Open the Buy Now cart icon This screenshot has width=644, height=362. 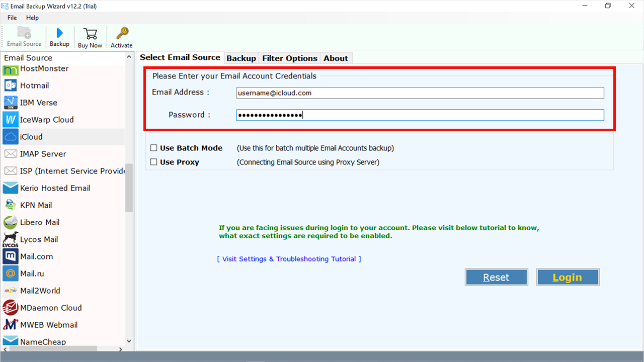[90, 34]
